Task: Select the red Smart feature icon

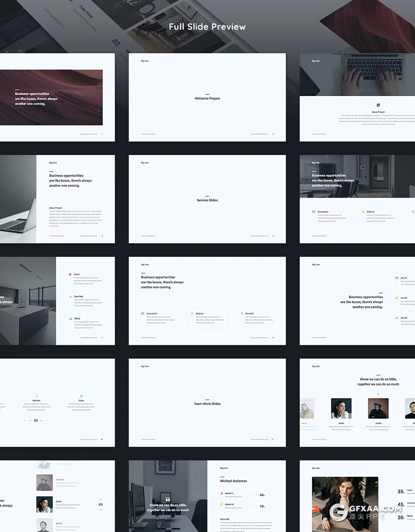Action: click(x=70, y=274)
